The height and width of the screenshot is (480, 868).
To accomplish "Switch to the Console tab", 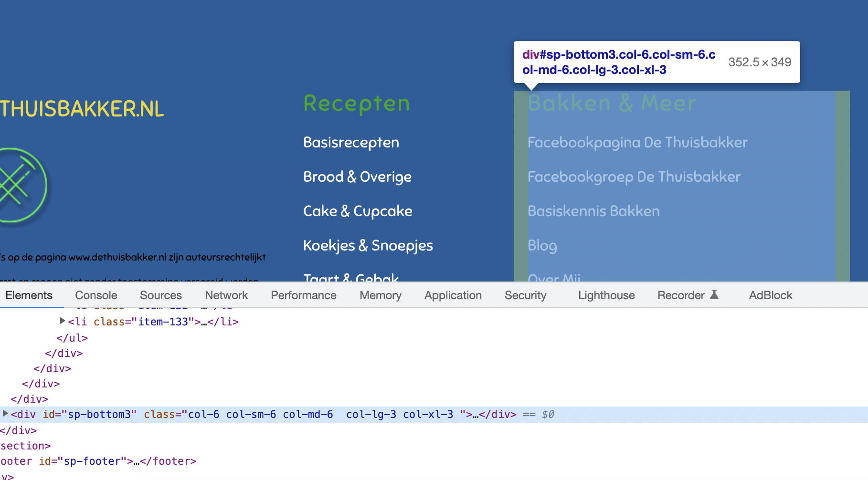I will click(95, 295).
